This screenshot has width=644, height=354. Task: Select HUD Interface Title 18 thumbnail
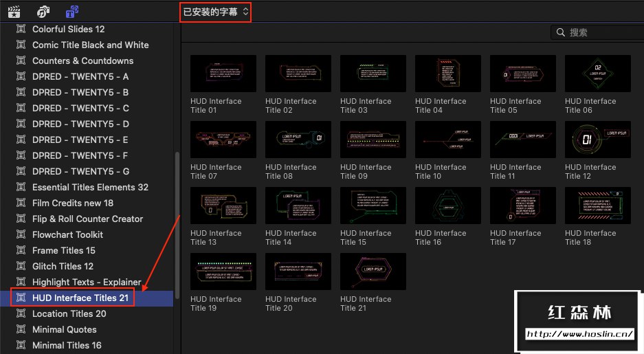click(x=598, y=206)
